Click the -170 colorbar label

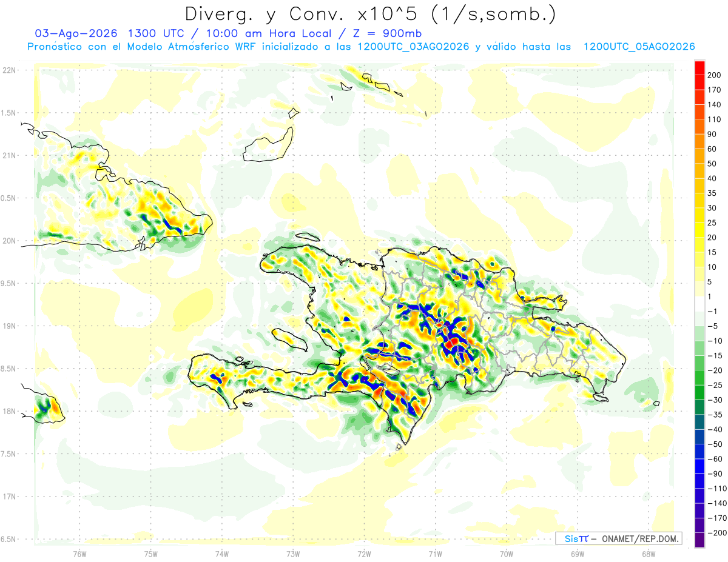click(716, 518)
